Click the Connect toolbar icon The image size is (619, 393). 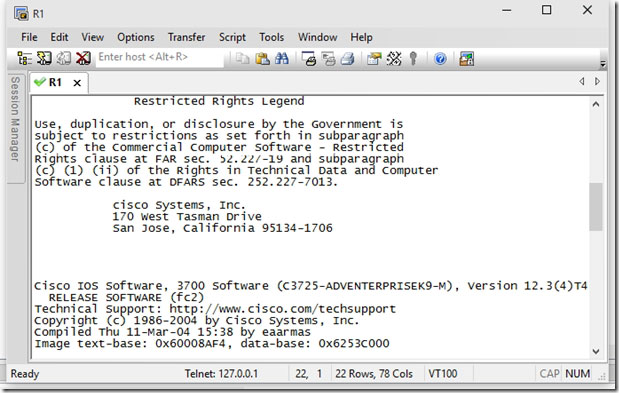(x=44, y=58)
